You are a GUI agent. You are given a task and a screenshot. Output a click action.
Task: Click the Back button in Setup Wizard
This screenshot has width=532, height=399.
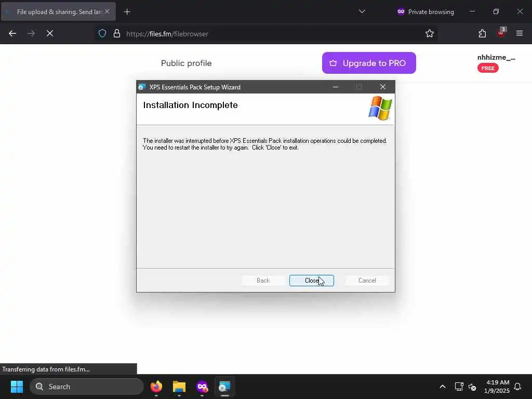(x=263, y=281)
